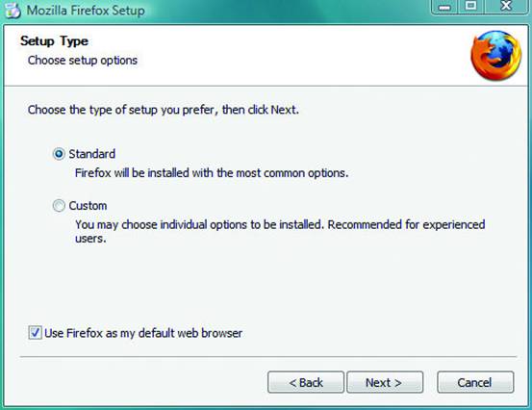Click the Next > button
Viewport: 532px width, 410px height.
pos(385,382)
